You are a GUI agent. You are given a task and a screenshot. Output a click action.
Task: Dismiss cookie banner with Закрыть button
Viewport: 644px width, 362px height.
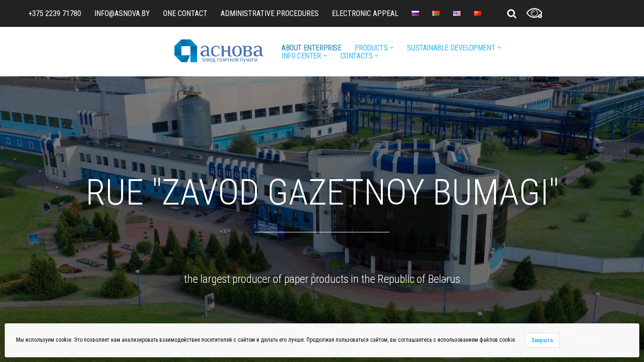click(542, 340)
